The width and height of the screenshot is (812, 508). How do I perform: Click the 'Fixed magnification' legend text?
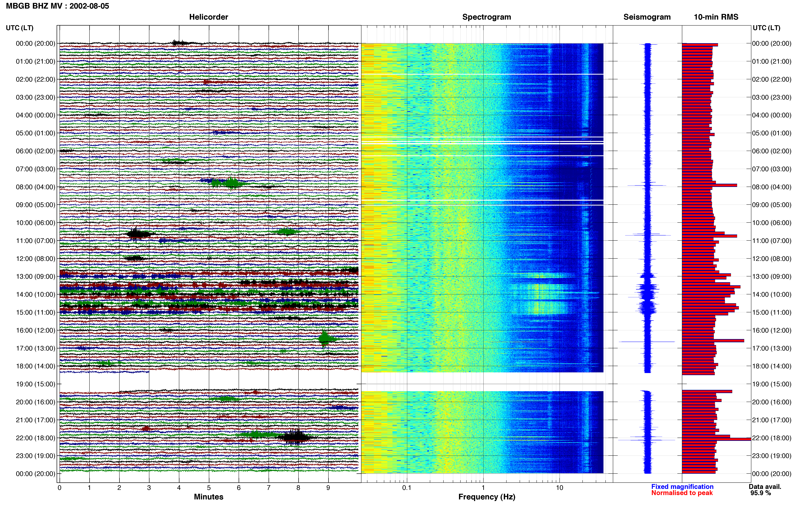682,487
